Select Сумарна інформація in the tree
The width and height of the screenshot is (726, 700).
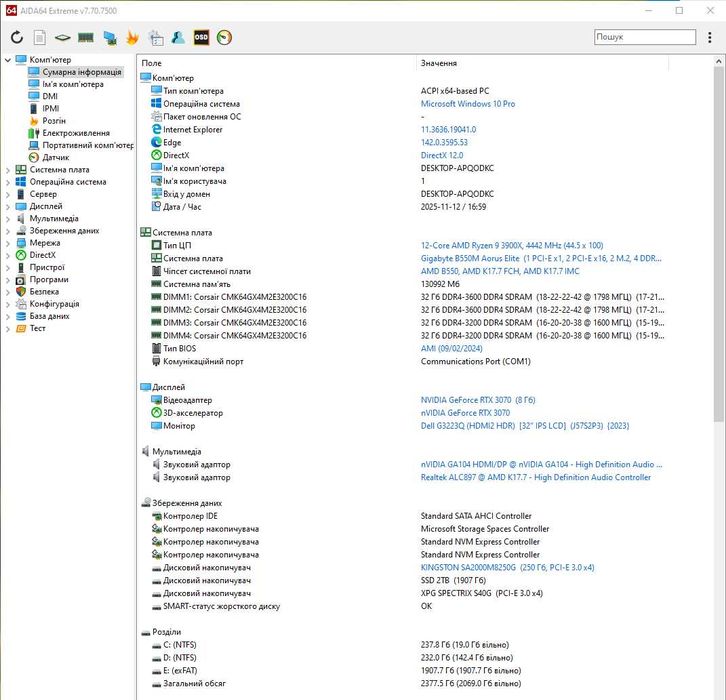(x=81, y=72)
